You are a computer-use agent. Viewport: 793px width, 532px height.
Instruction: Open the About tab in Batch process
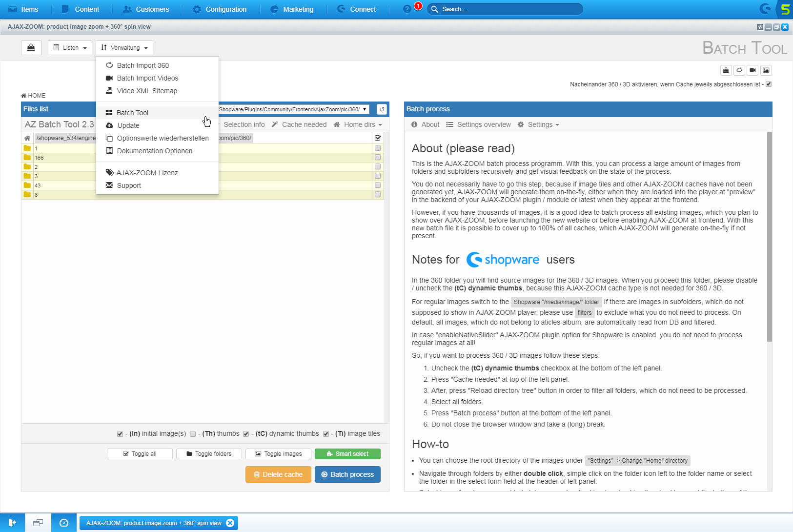(425, 125)
